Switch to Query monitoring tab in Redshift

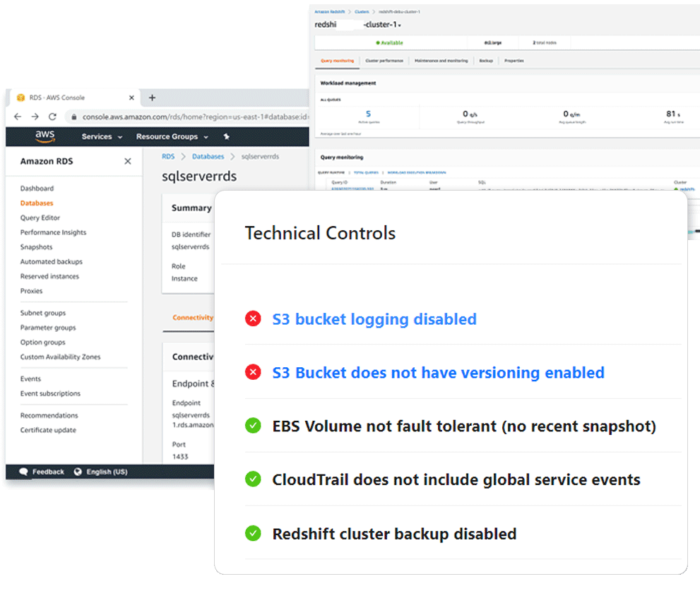pyautogui.click(x=337, y=61)
